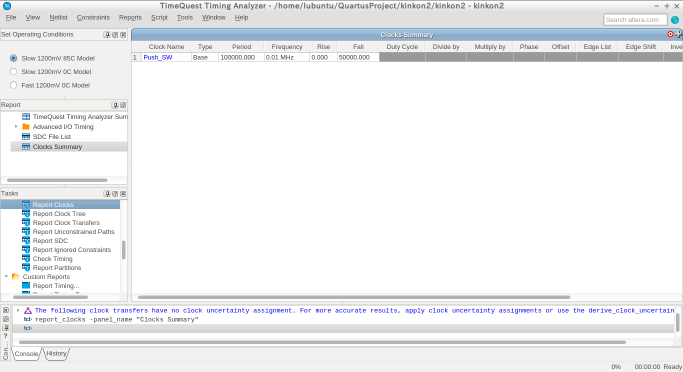683x372 pixels.
Task: Close the Set Operating Conditions panel
Action: pos(123,34)
